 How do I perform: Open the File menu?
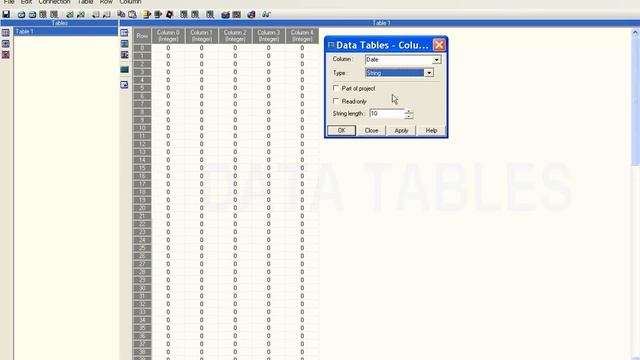click(9, 2)
